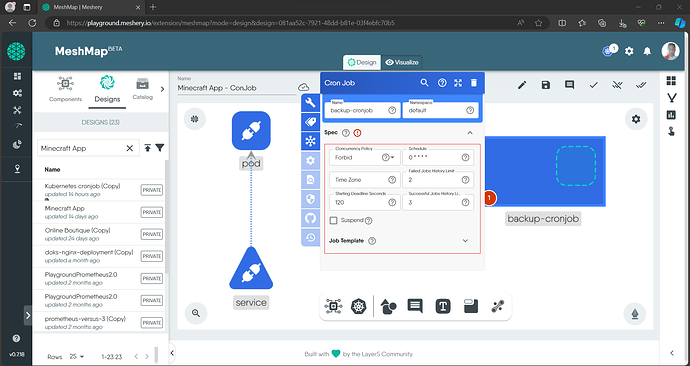This screenshot has width=690, height=366.
Task: Save the design with floppy disk icon
Action: point(546,85)
